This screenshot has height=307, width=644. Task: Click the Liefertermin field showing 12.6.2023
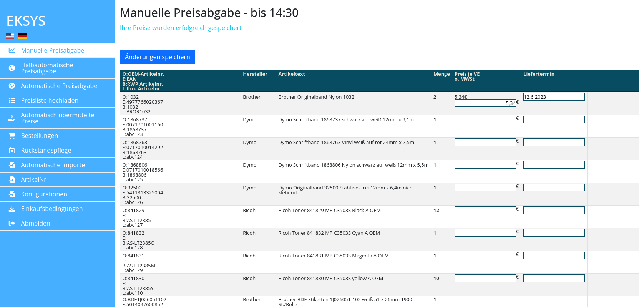554,97
